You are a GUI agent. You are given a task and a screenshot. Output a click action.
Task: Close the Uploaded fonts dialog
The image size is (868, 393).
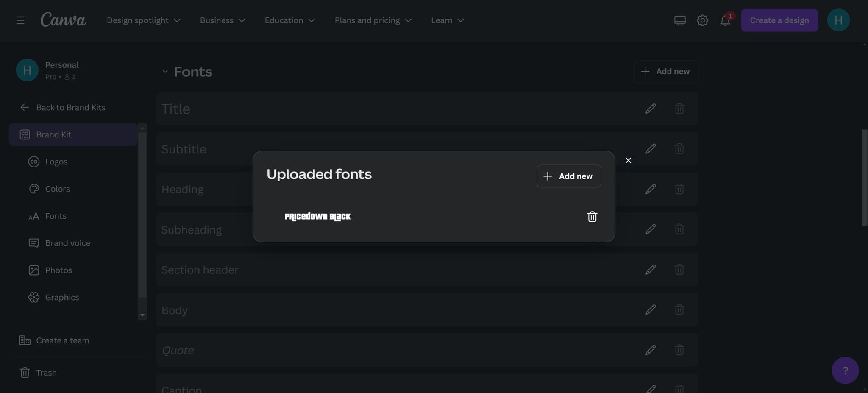coord(628,160)
